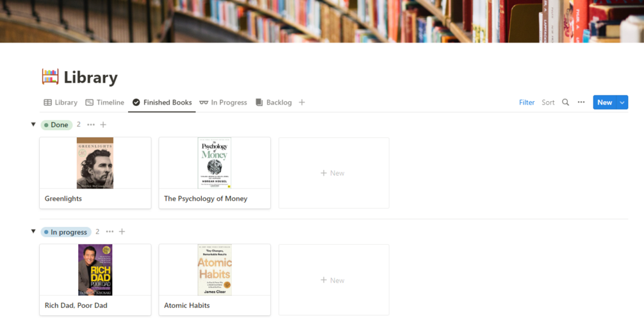Click the Filter link
The image size is (644, 318).
[x=527, y=103]
